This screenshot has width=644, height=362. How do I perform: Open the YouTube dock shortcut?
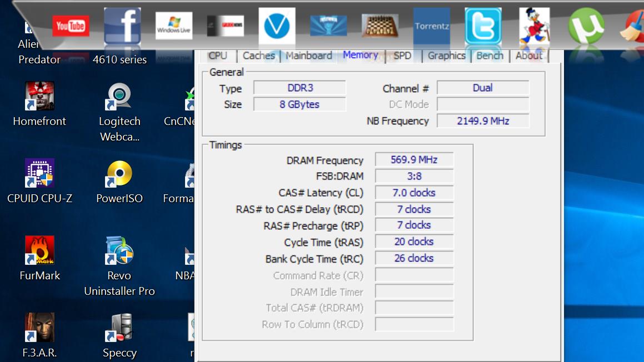coord(71,26)
